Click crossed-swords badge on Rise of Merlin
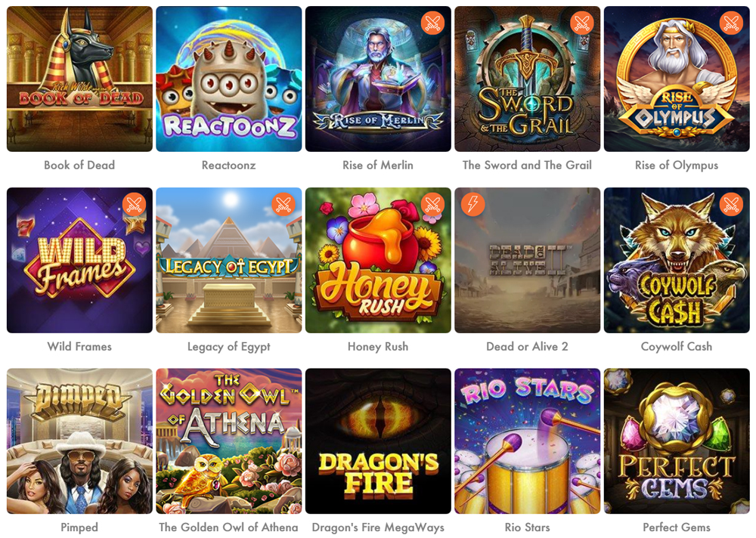The image size is (756, 538). [x=432, y=23]
